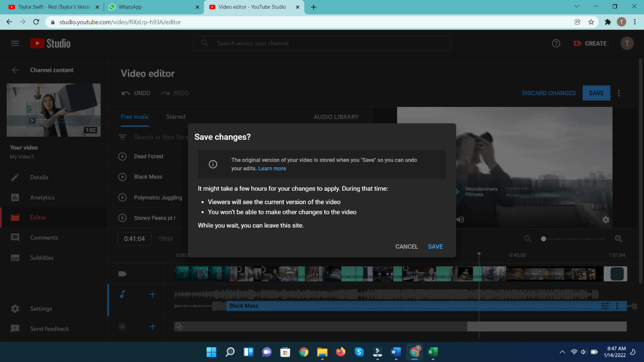Adjust the timeline zoom slider handle
644x362 pixels.
click(x=543, y=239)
